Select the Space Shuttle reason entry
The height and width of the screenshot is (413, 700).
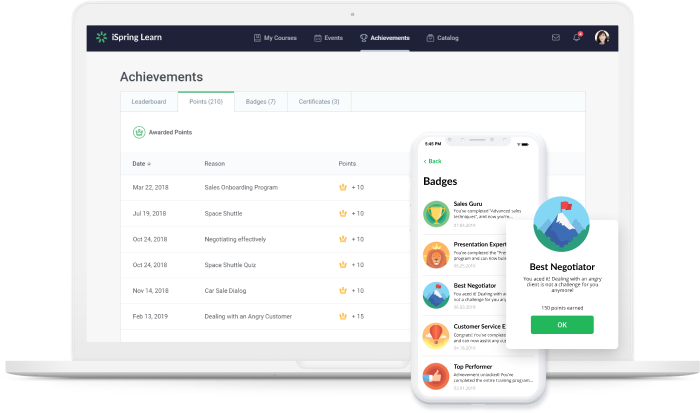223,213
